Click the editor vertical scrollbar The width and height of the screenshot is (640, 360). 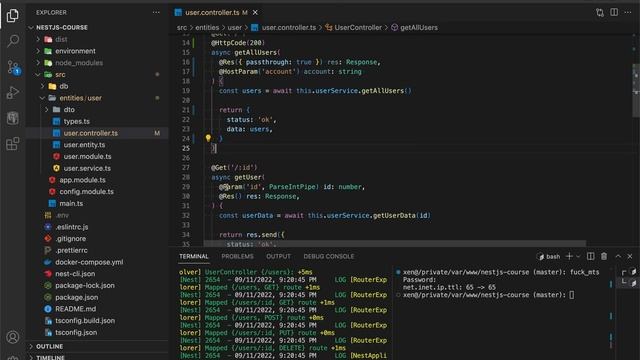pyautogui.click(x=636, y=90)
